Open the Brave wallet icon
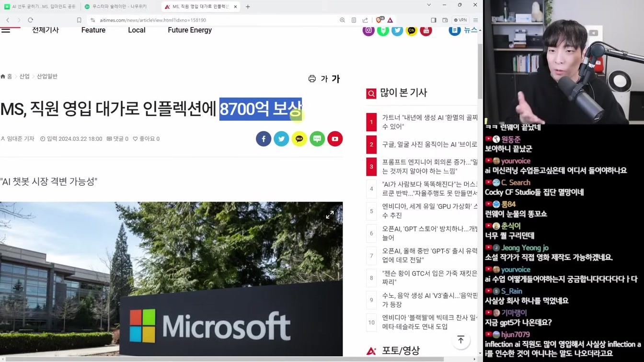Screen dimensions: 644x362 445,20
